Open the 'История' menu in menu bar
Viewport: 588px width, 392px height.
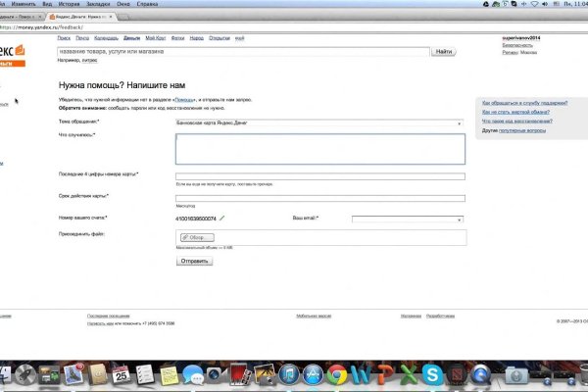(x=68, y=4)
